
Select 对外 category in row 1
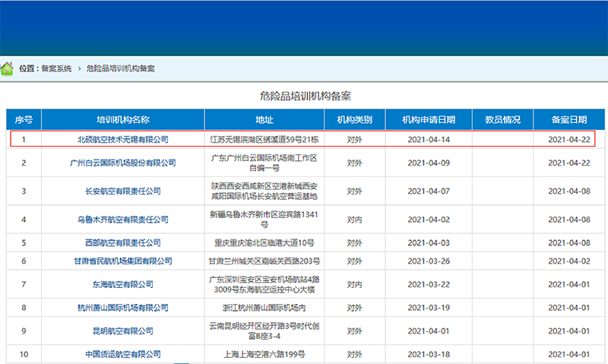pyautogui.click(x=354, y=140)
